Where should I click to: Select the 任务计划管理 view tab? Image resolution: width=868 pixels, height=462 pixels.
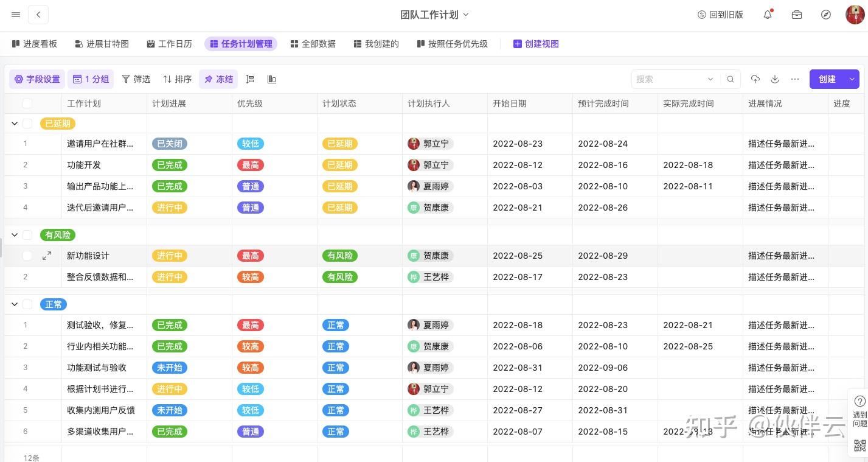pos(241,44)
